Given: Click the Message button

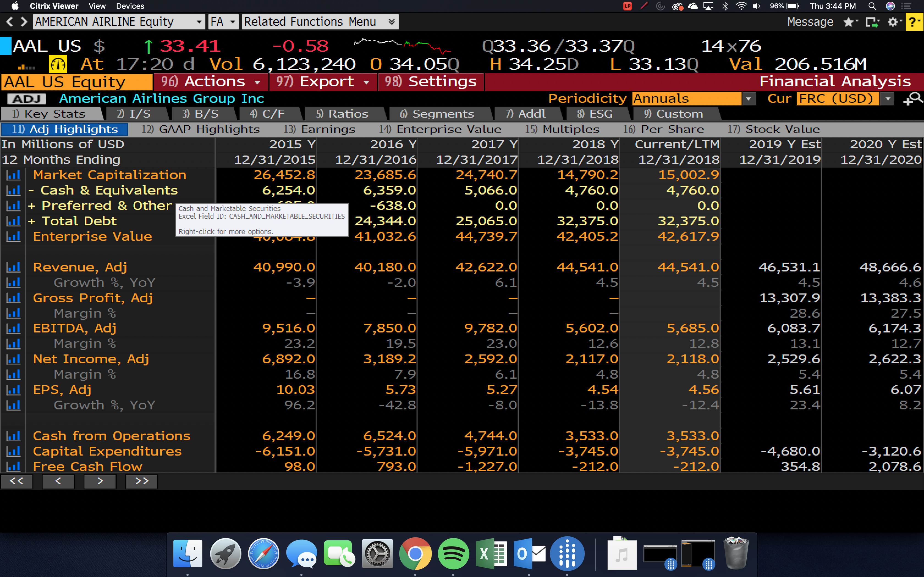Looking at the screenshot, I should (810, 22).
